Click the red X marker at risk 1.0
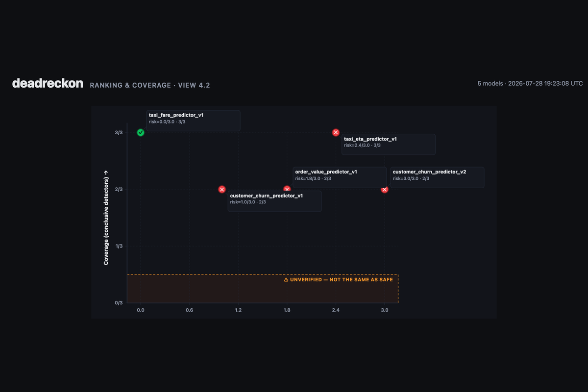 coord(222,189)
